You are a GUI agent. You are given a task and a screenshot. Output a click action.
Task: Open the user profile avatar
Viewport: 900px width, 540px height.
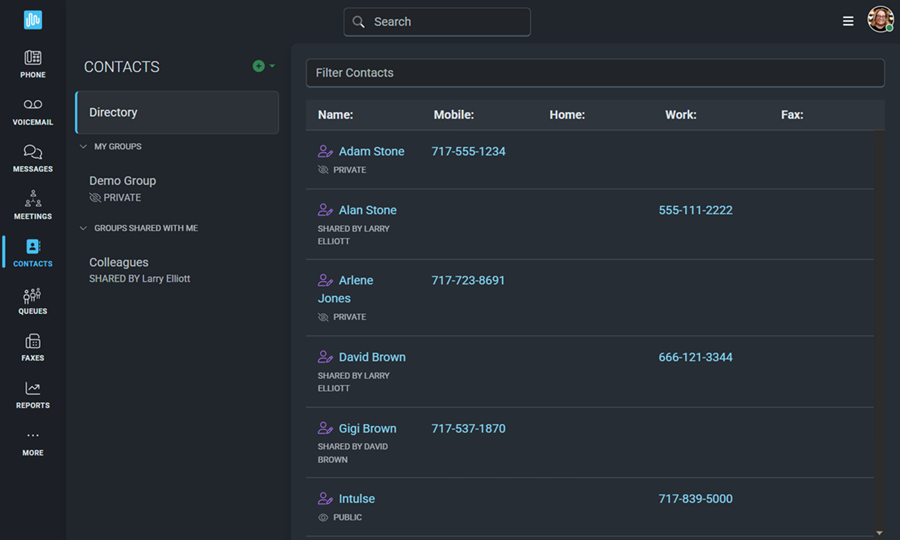880,20
